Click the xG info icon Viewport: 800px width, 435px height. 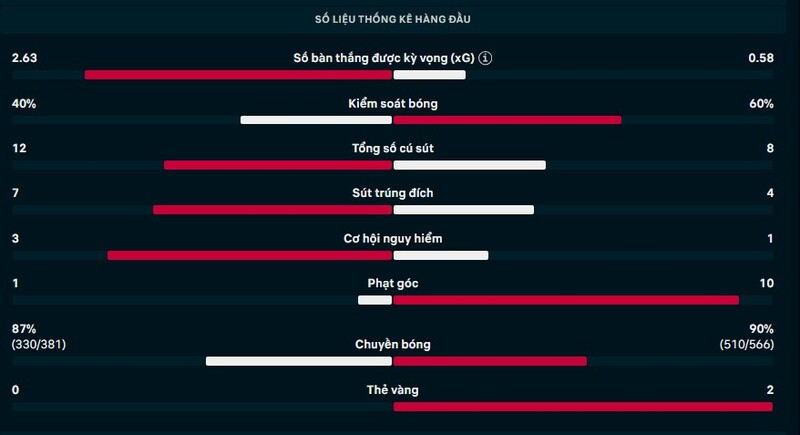[x=485, y=58]
